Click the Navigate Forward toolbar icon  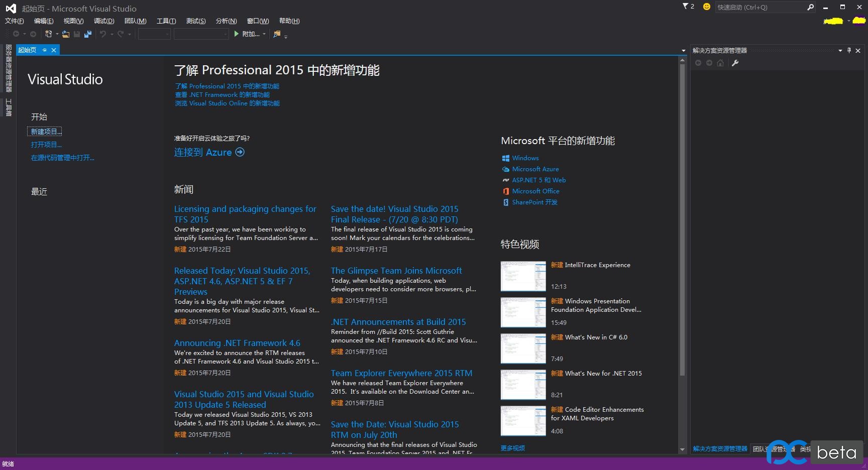coord(33,34)
